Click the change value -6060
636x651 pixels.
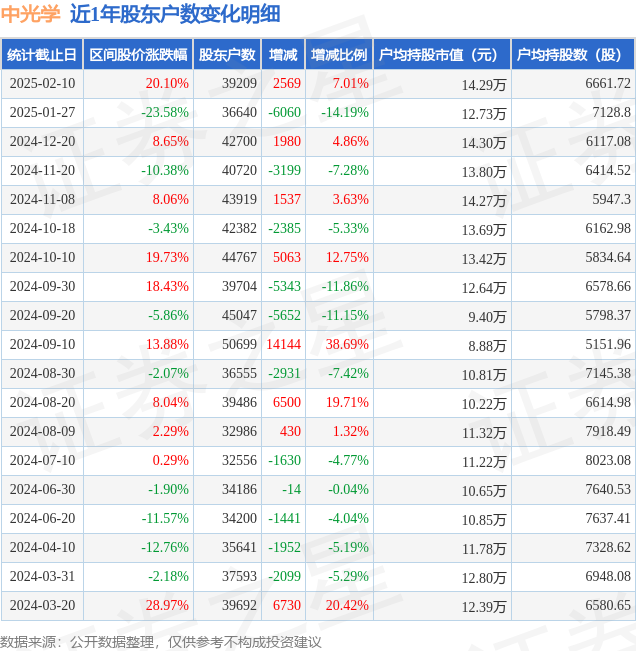pyautogui.click(x=284, y=113)
